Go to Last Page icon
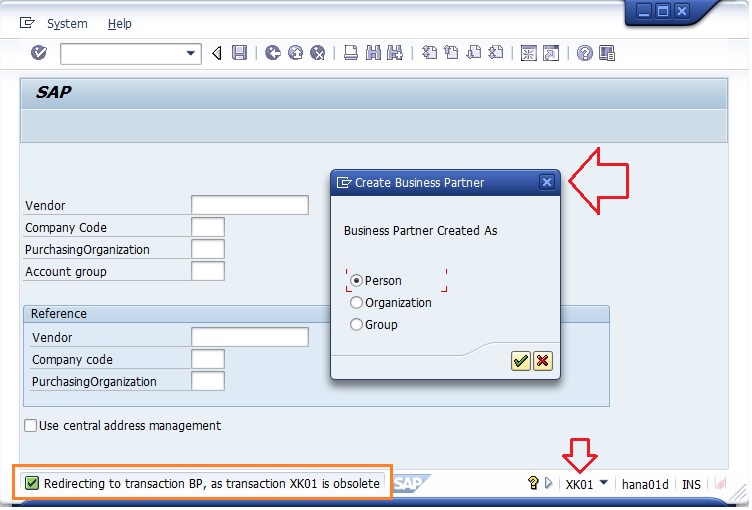The width and height of the screenshot is (752, 510). tap(495, 53)
